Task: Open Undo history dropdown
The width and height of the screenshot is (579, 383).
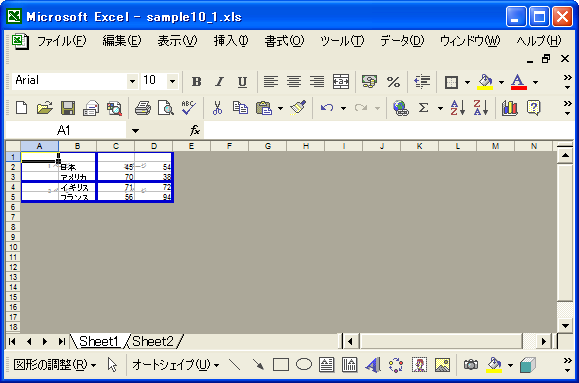Action: [343, 108]
